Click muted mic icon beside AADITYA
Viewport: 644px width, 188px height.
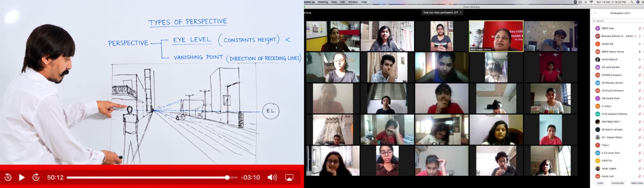click(640, 161)
